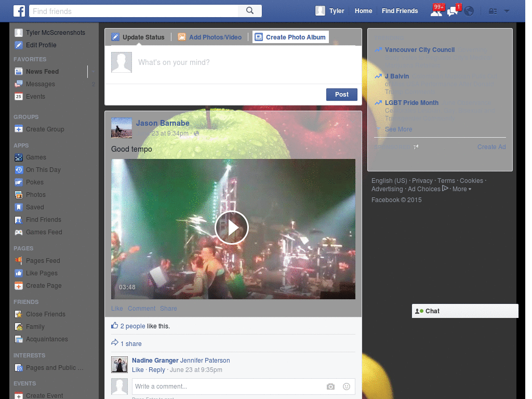Open Tyler profile from top bar
This screenshot has width=532, height=399.
(329, 11)
